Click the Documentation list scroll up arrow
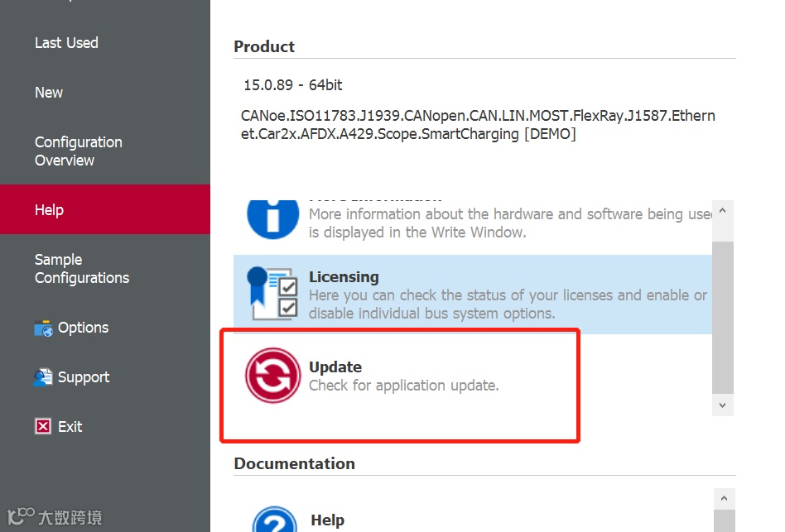 (724, 498)
